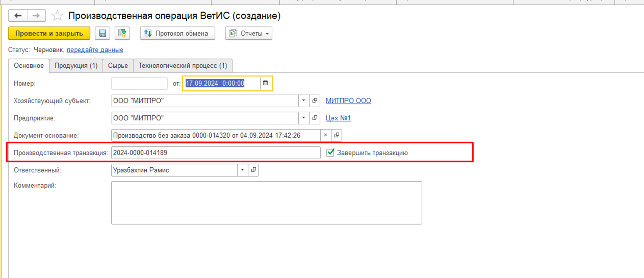Viewport: 644px width, 278px height.
Task: Expand the Ответственный dropdown list
Action: click(242, 170)
